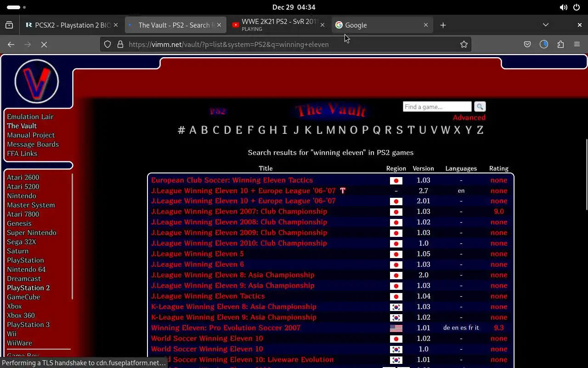Select Super Nintendo system

point(32,232)
